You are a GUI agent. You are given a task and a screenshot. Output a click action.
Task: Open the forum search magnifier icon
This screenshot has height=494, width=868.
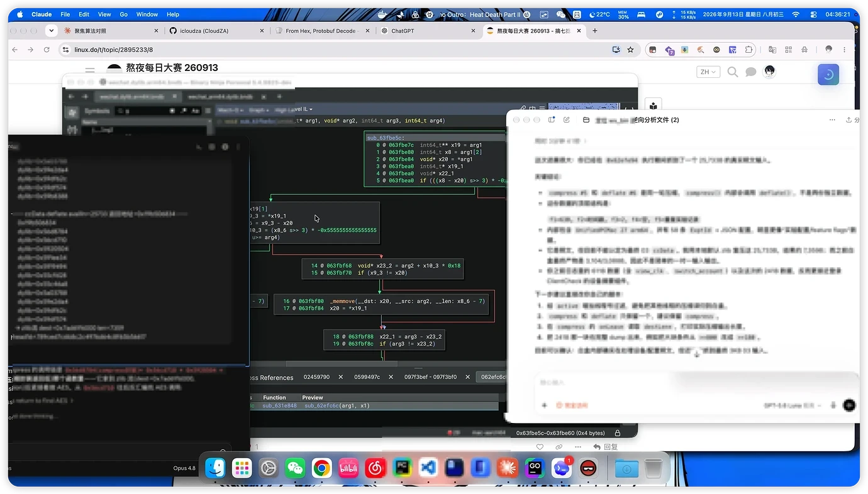(x=733, y=72)
